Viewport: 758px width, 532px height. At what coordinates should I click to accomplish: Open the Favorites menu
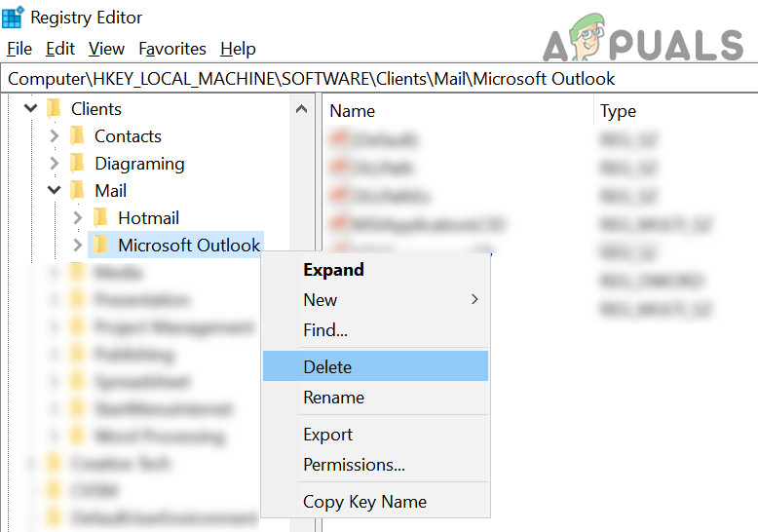[x=172, y=49]
